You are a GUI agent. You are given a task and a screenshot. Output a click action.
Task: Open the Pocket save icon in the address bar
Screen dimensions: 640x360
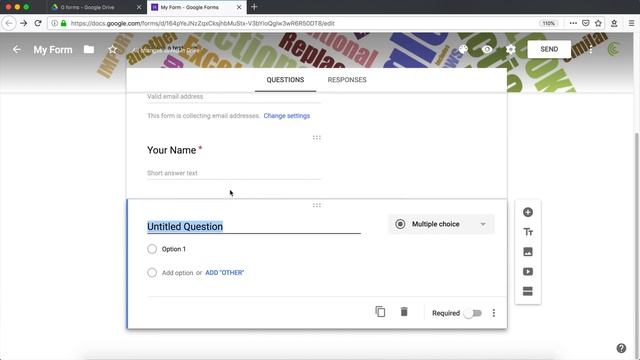click(586, 23)
